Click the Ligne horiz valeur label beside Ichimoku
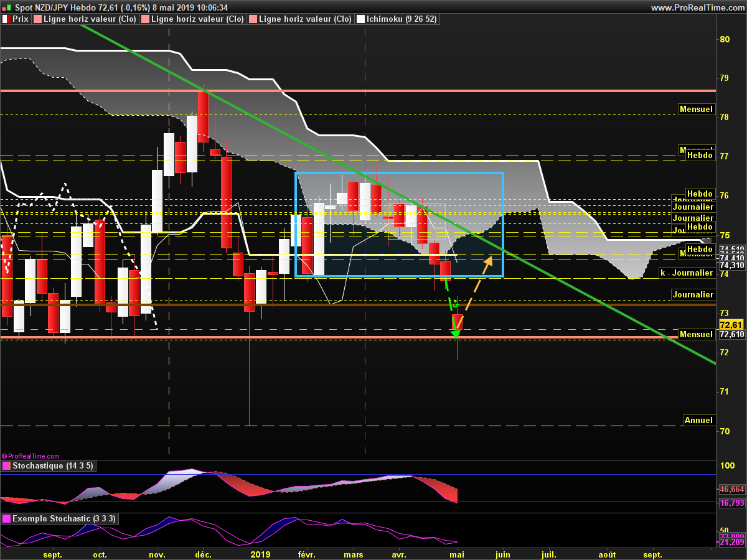747x560 pixels. pyautogui.click(x=305, y=19)
